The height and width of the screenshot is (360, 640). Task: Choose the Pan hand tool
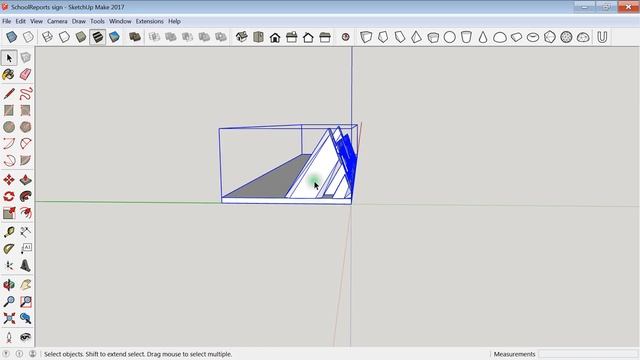pyautogui.click(x=25, y=285)
